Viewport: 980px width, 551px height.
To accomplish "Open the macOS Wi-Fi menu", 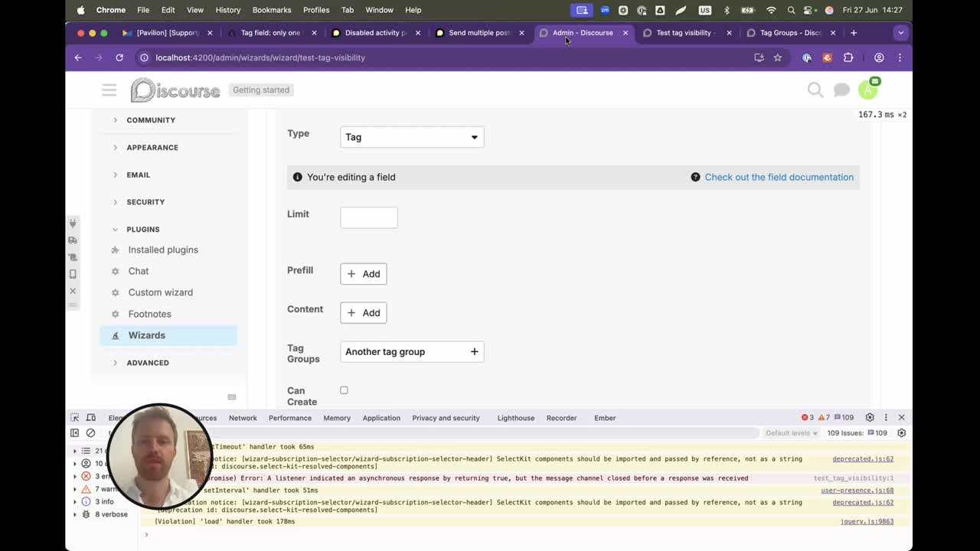I will click(771, 10).
